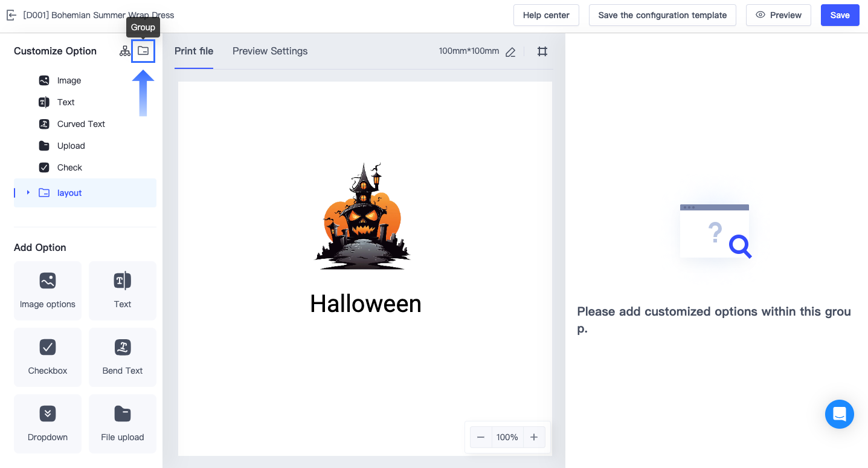Open the chat support bubble
This screenshot has height=468, width=868.
839,414
